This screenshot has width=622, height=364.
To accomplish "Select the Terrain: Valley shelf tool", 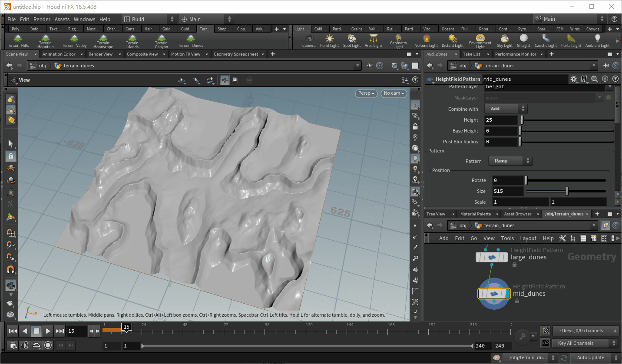I will [74, 41].
